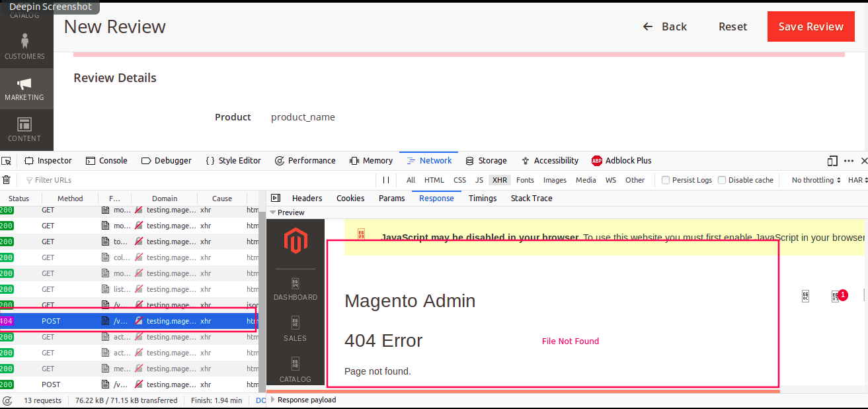
Task: Toggle the All request filter
Action: click(x=411, y=180)
